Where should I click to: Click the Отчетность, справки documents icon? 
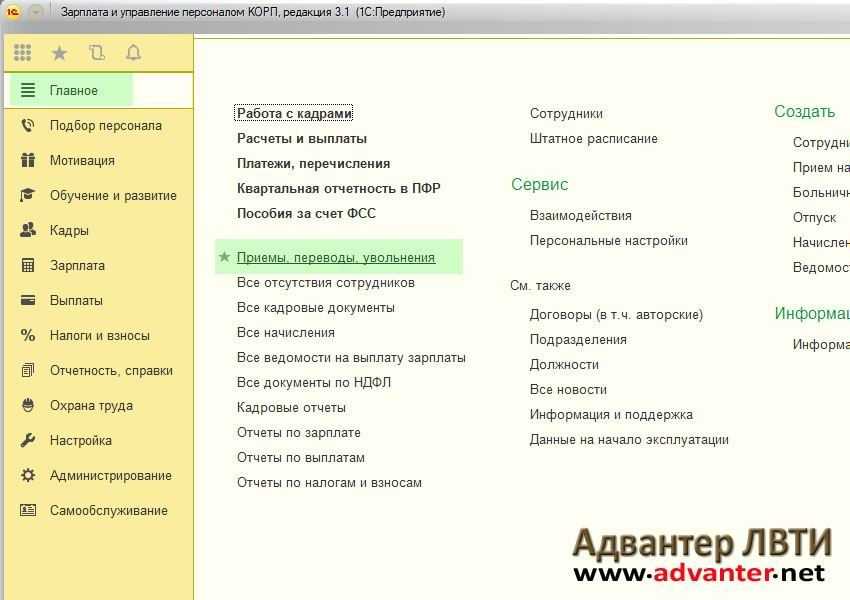(28, 370)
